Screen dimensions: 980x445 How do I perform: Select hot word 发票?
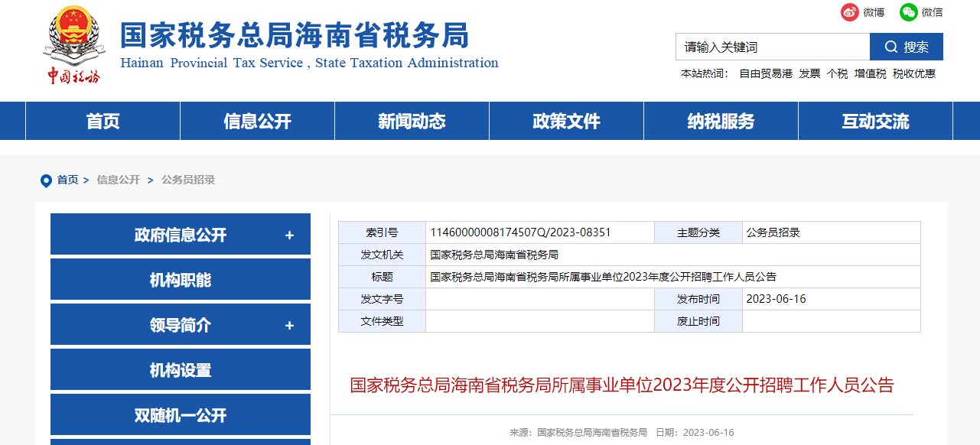810,74
